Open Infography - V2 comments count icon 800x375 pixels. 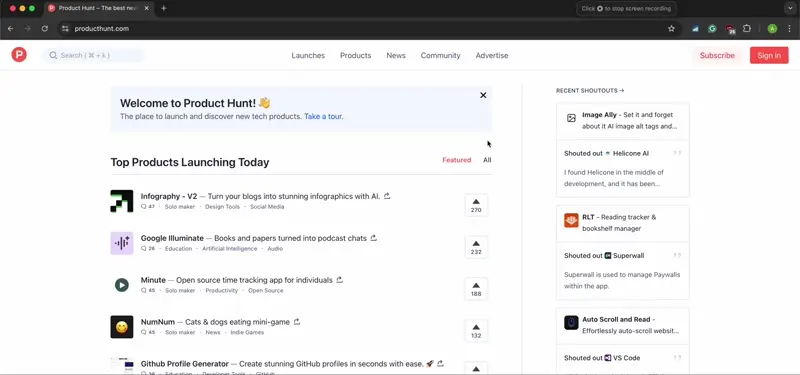[x=144, y=207]
